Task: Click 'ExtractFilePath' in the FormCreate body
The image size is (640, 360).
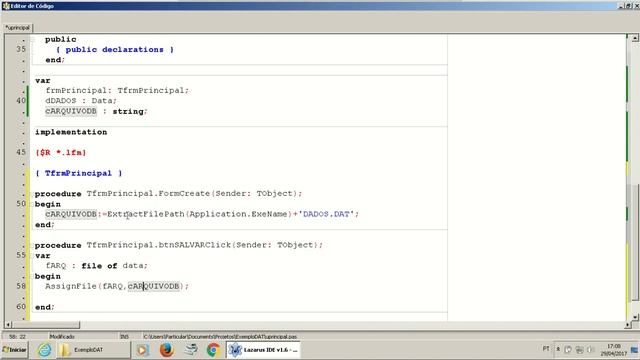Action: coord(146,214)
